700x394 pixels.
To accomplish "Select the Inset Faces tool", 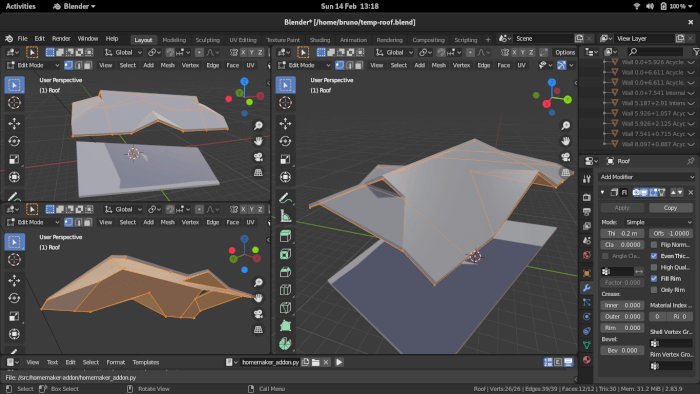I will pos(285,254).
